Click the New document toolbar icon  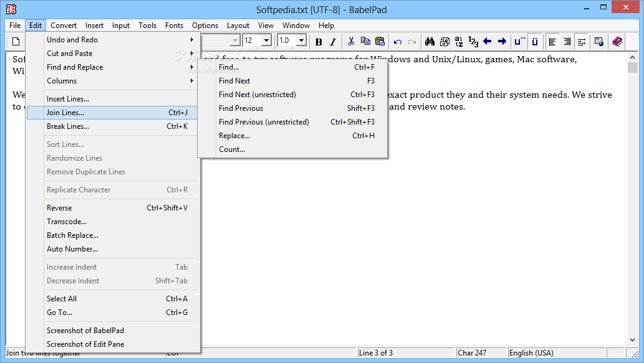[x=16, y=42]
